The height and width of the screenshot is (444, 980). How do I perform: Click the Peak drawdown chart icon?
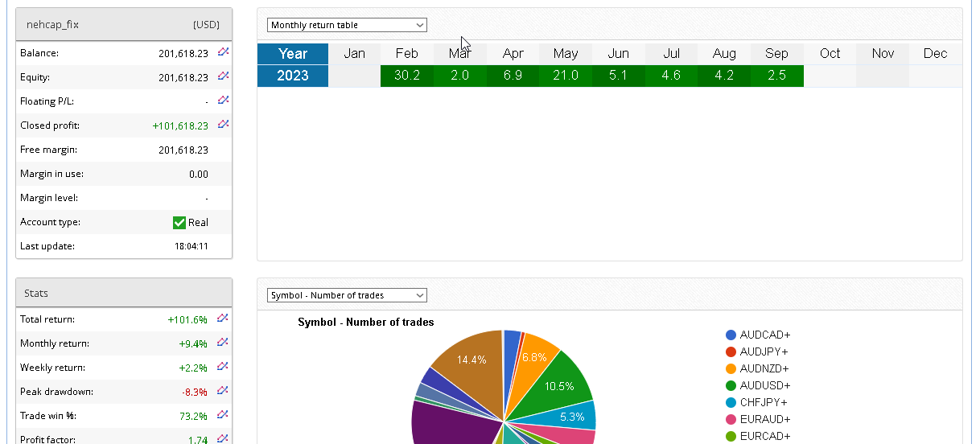coord(223,391)
